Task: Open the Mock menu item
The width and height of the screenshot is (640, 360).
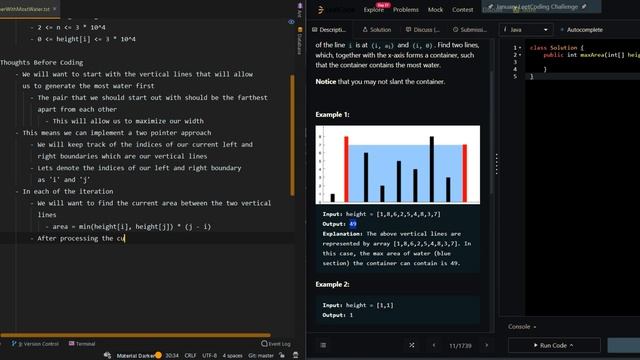Action: click(435, 10)
